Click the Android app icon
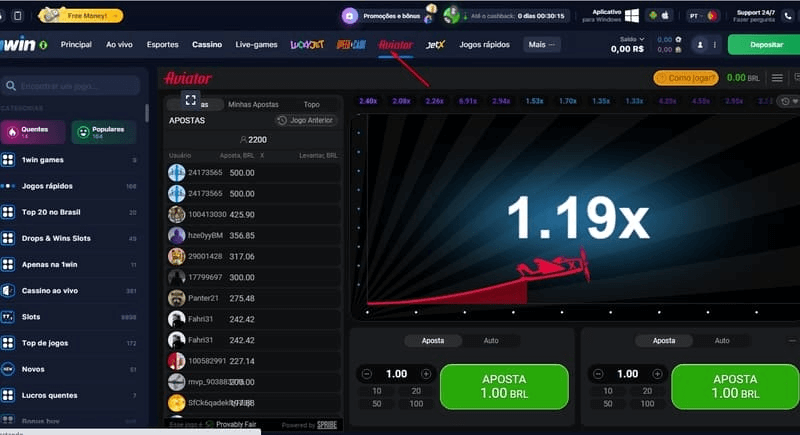Screen dimensions: 800x435 coord(653,16)
